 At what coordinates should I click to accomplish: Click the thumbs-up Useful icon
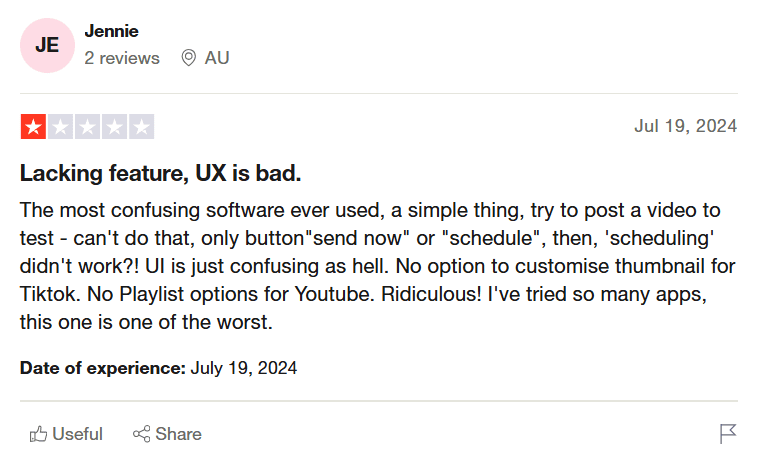click(x=39, y=434)
